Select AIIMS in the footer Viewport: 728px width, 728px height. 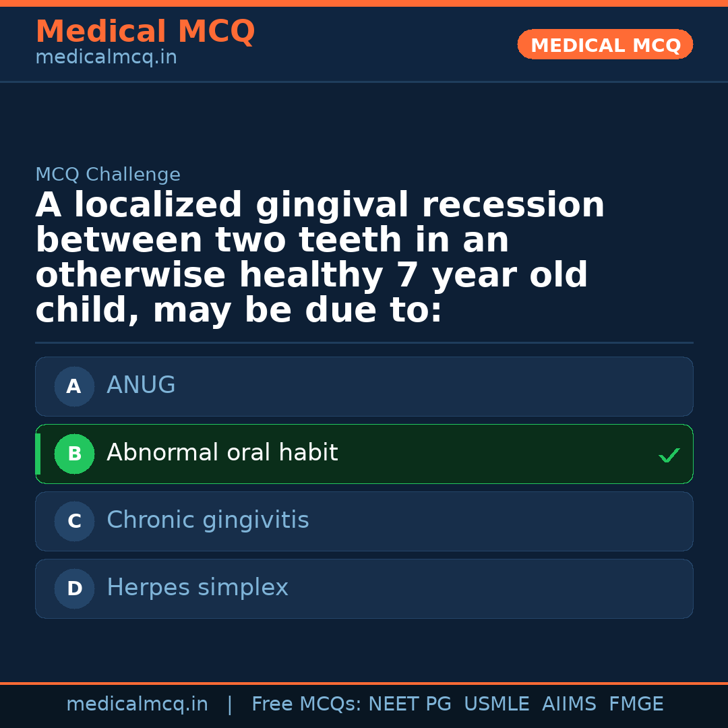click(x=569, y=704)
